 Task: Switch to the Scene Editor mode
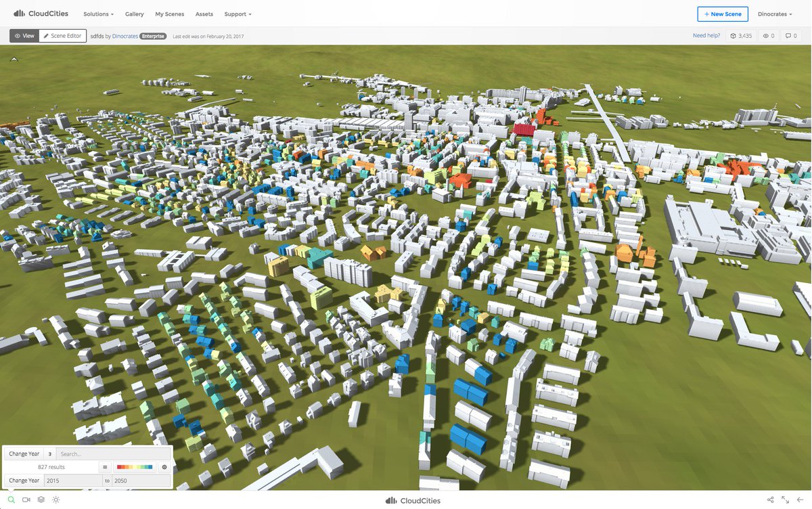point(62,36)
